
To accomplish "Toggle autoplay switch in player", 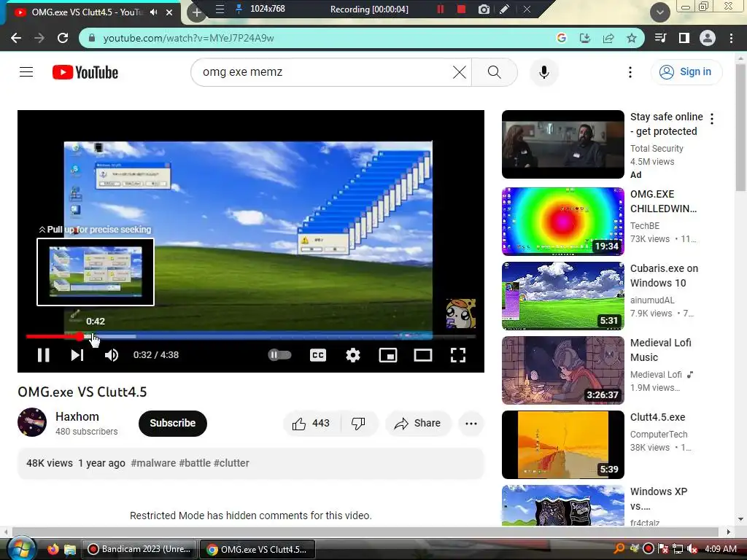I will point(279,355).
